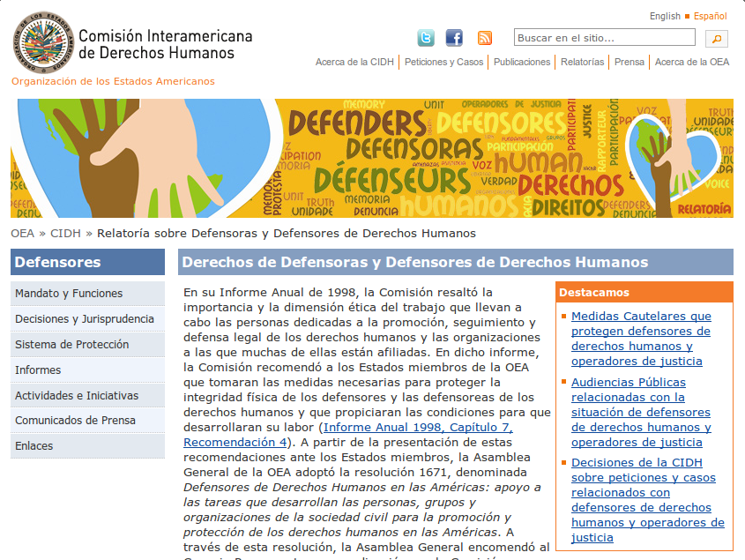Open 'Decisiones y Jurisprudencia' in the sidebar
Image resolution: width=745 pixels, height=560 pixels.
88,319
